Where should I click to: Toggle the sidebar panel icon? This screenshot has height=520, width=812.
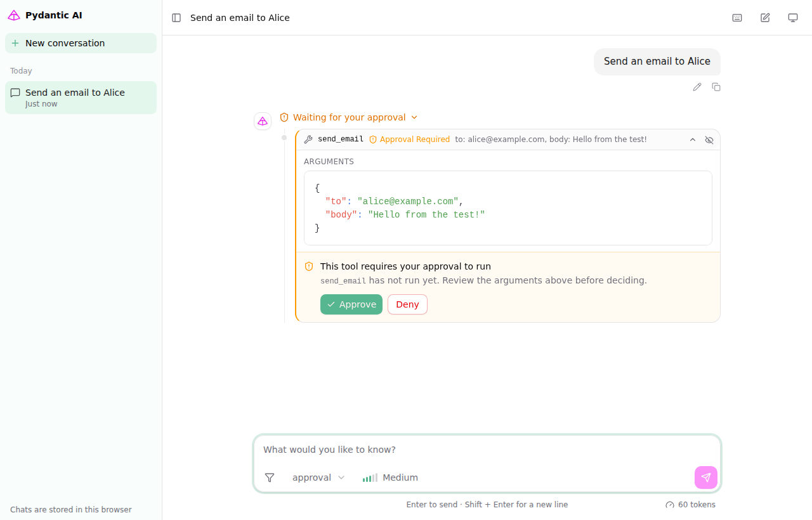click(x=176, y=18)
